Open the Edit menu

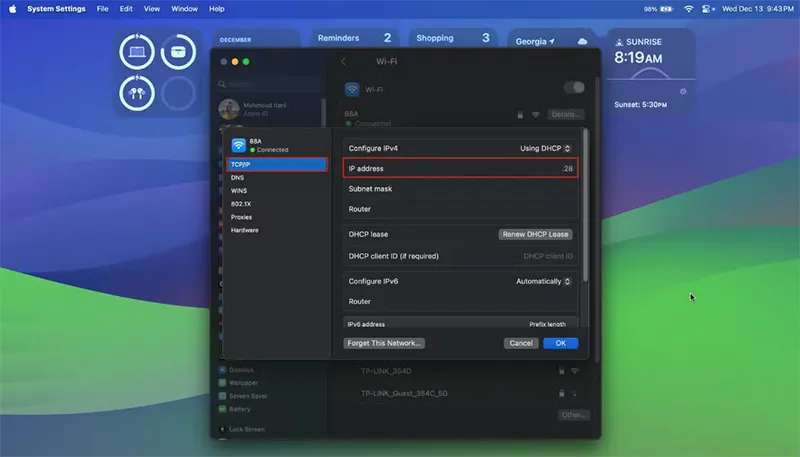[x=126, y=9]
